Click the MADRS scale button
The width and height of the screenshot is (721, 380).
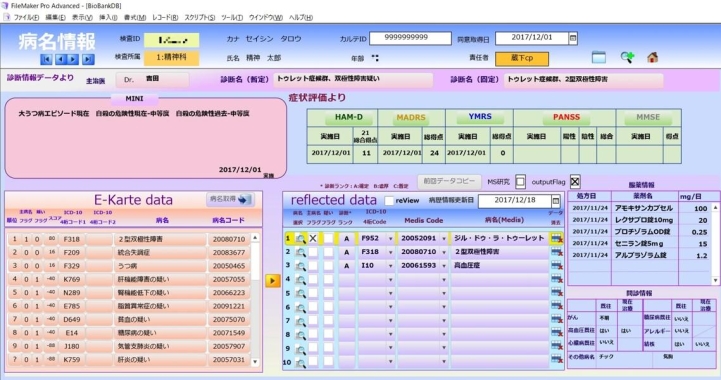point(411,117)
